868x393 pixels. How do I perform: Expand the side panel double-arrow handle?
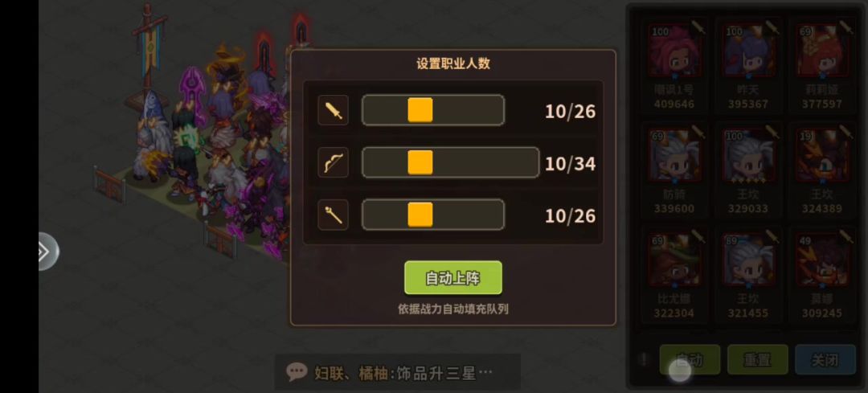(47, 252)
